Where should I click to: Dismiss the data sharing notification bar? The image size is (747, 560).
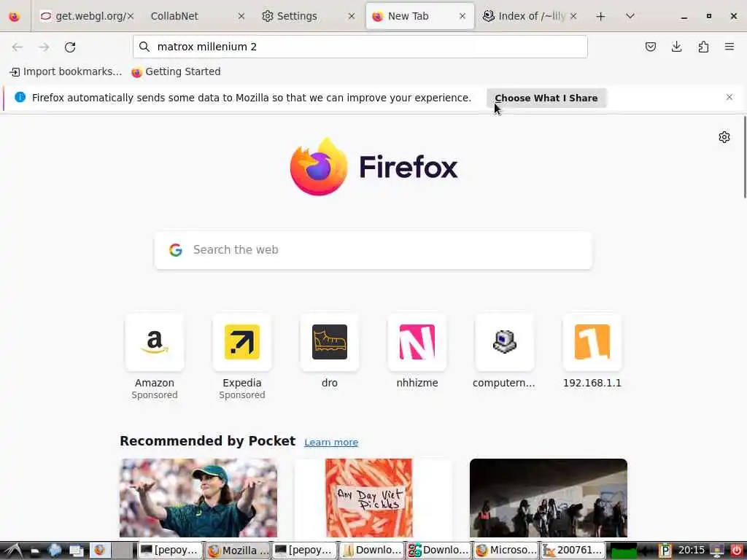pyautogui.click(x=729, y=97)
